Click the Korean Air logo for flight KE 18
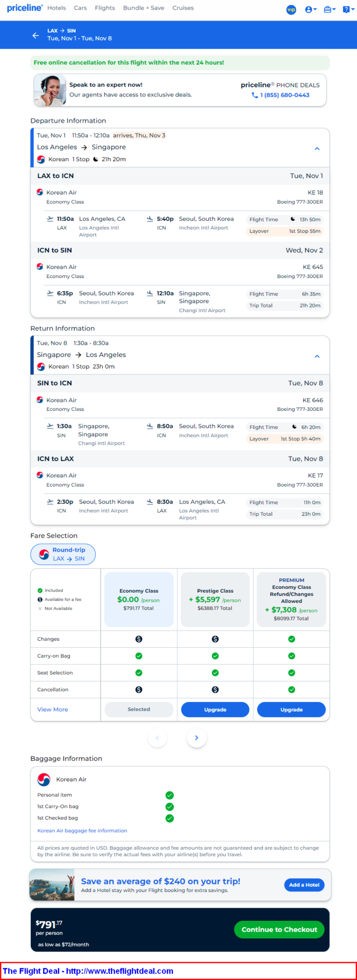This screenshot has height=980, width=357. (40, 192)
